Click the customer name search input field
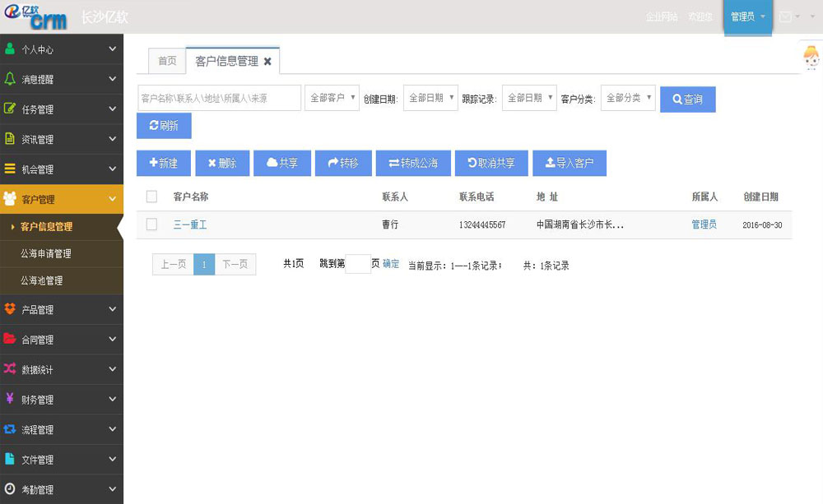 click(219, 98)
